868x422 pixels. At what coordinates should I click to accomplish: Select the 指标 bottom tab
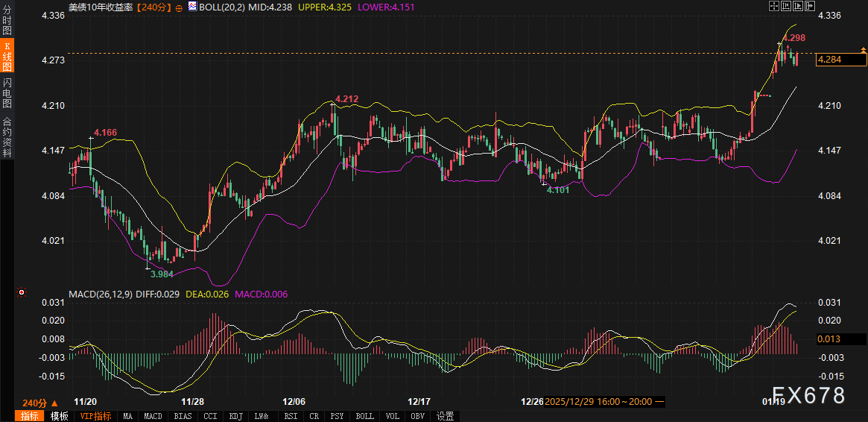coord(30,416)
